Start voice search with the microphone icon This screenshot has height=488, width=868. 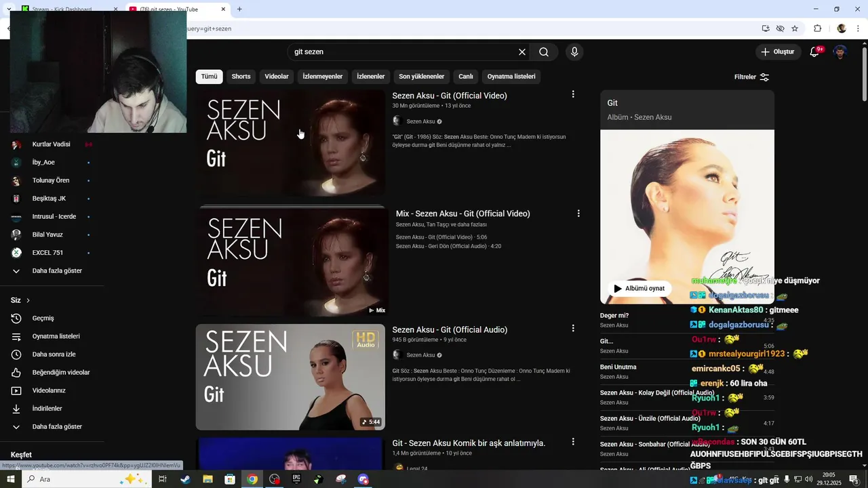pyautogui.click(x=574, y=52)
